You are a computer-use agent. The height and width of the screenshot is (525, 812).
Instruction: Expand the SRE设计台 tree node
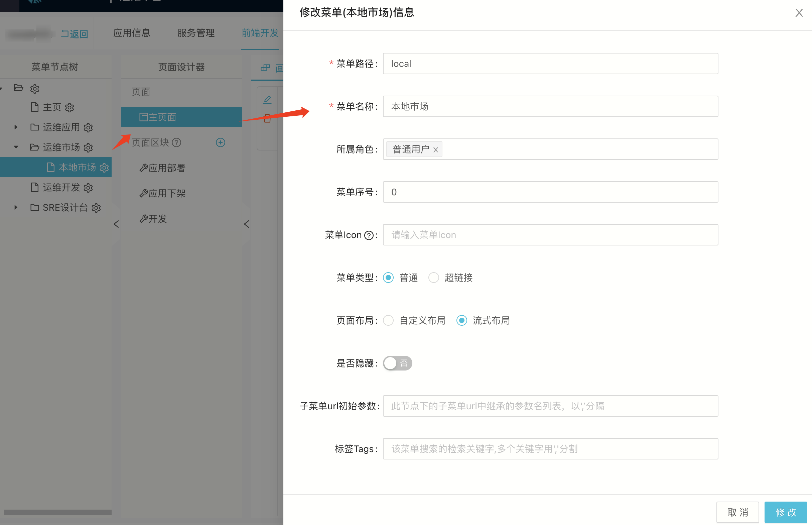[16, 207]
